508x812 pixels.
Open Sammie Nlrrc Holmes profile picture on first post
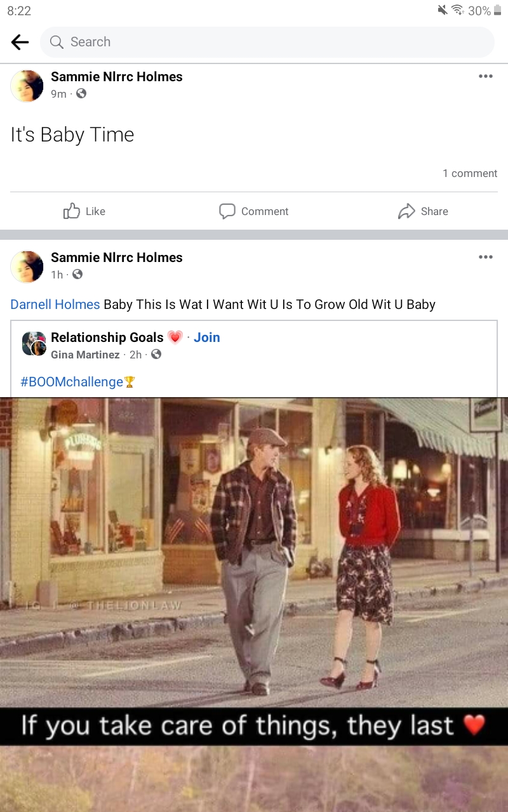click(27, 86)
